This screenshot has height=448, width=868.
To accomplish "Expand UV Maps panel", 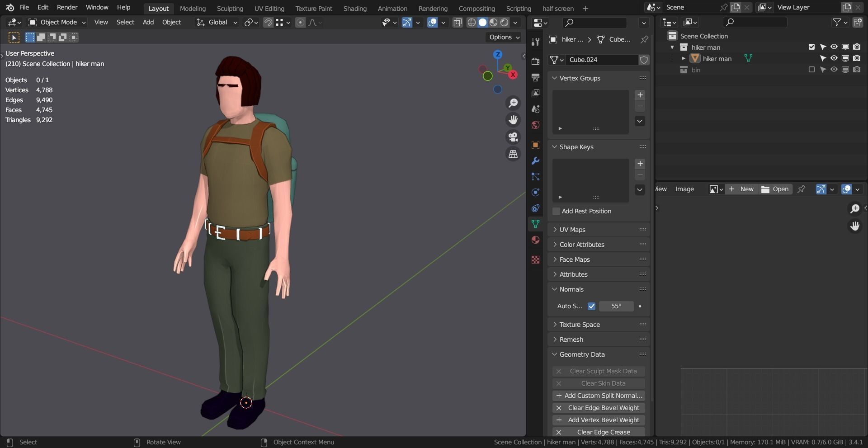I will point(598,230).
